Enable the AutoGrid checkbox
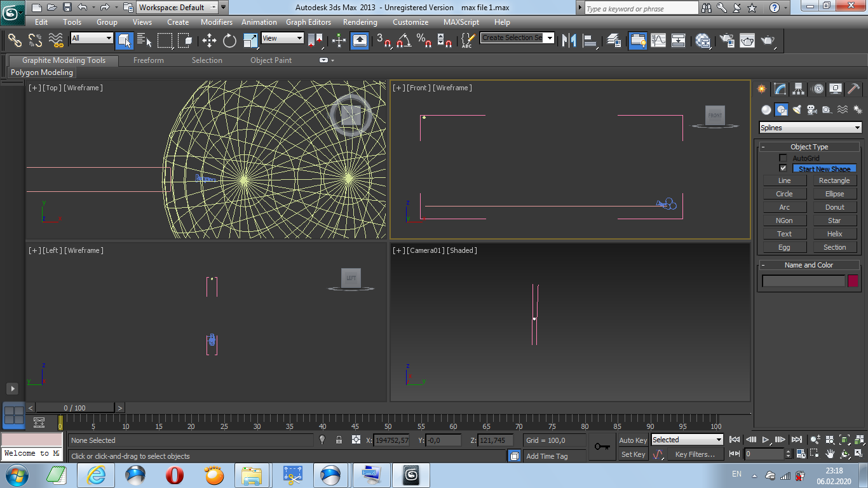Viewport: 868px width, 488px height. click(783, 158)
